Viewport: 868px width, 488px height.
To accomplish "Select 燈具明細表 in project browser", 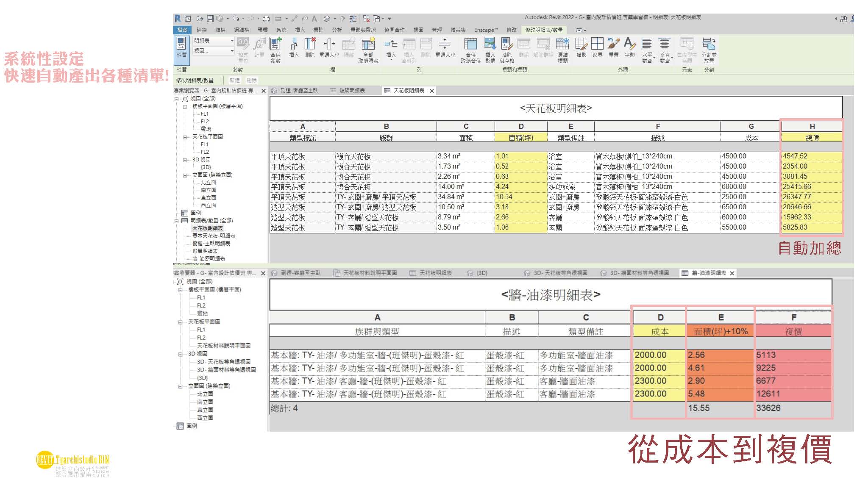I will (205, 251).
